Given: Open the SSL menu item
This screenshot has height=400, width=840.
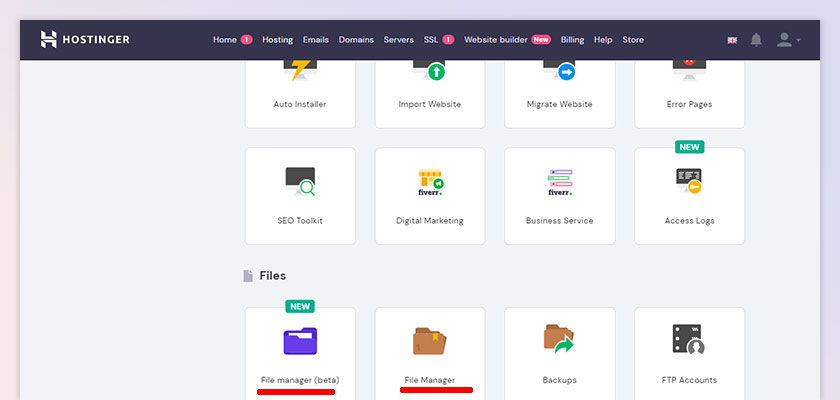Looking at the screenshot, I should pyautogui.click(x=431, y=40).
